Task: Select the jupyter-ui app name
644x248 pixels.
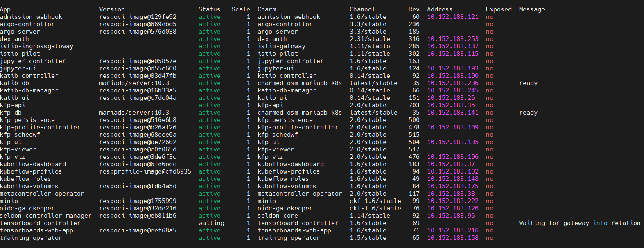Action: click(18, 68)
